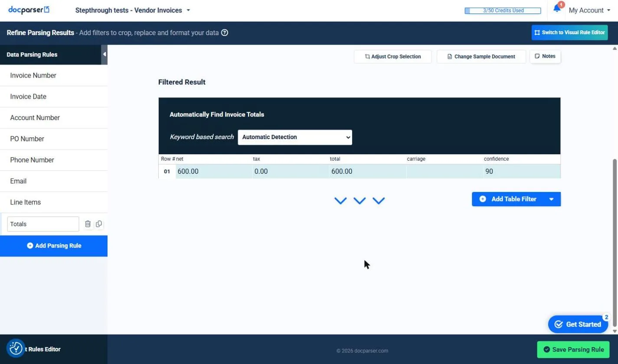Select Email parsing rule
Screen dimensions: 618x364
click(54, 181)
